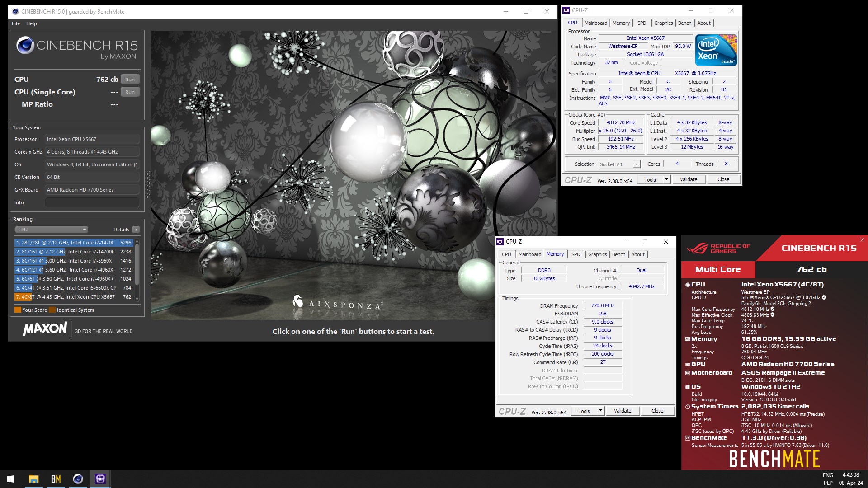Viewport: 868px width, 488px height.
Task: Click the CPU section icon in BenchMate
Action: pyautogui.click(x=688, y=285)
